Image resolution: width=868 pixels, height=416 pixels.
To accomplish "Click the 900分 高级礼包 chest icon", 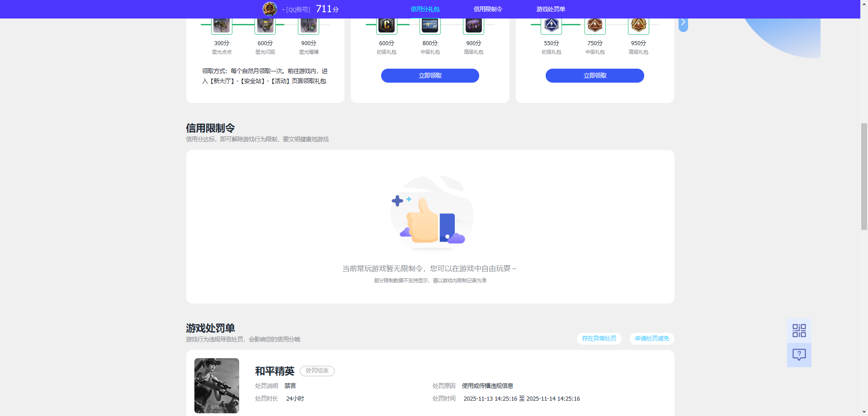I will point(473,25).
